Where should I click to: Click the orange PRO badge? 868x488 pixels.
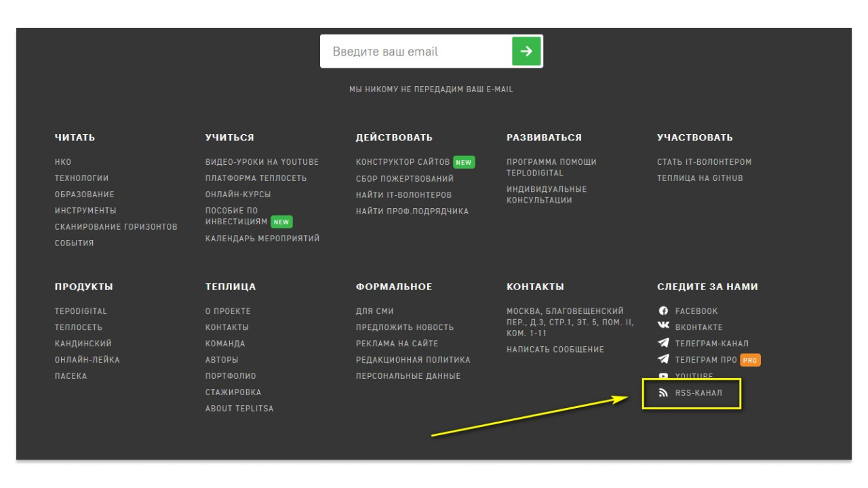coord(750,361)
